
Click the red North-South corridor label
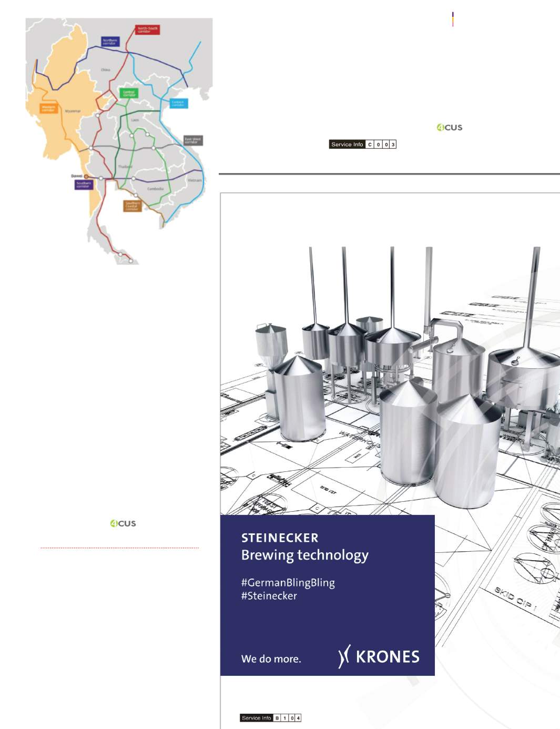point(147,29)
